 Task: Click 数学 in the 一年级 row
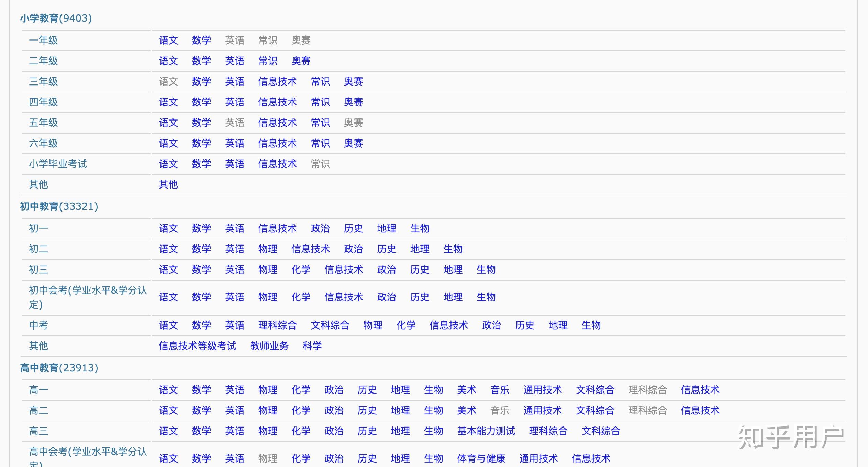201,40
